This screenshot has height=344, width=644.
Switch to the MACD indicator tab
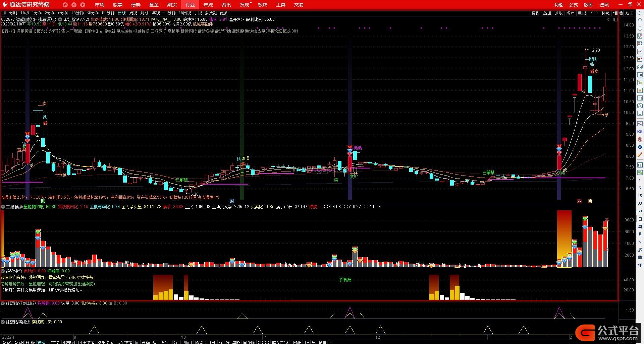[201, 342]
